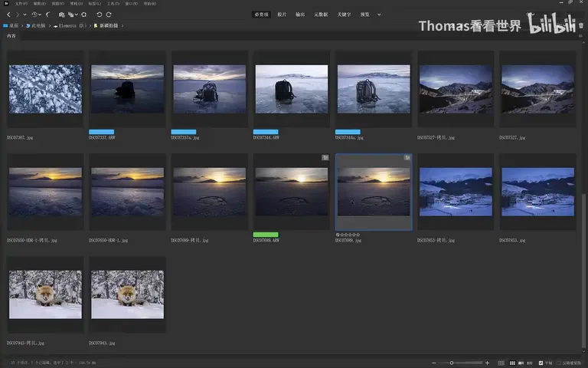Switch to the 输出 workspace
Screen dimensions: 588x368
pos(300,15)
